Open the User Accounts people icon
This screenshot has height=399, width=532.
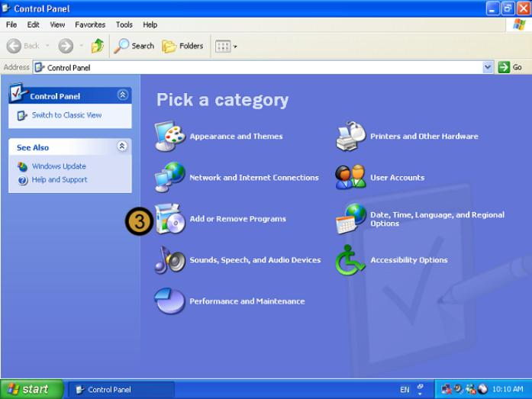(351, 177)
